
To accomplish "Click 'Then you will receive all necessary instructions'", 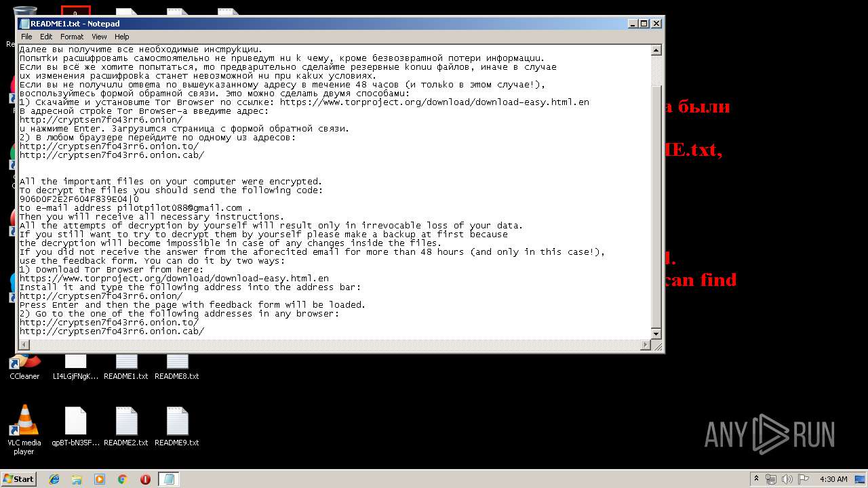I will coord(151,217).
